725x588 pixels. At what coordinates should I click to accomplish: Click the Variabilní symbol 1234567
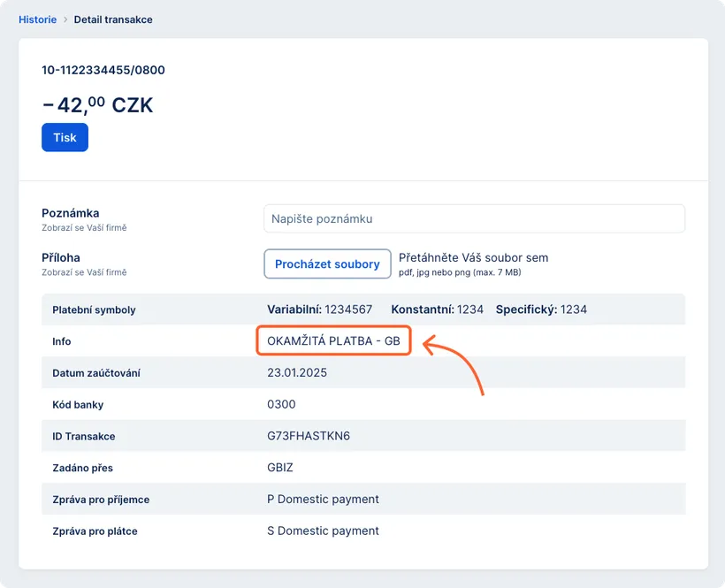pyautogui.click(x=349, y=309)
